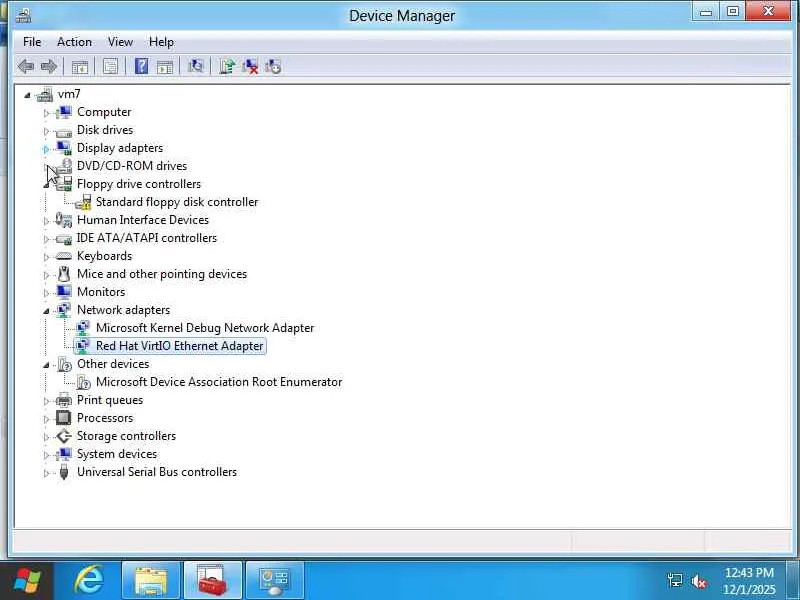Screen dimensions: 800x600
Task: Toggle the Show/Hide Action Pane icon
Action: 165,66
